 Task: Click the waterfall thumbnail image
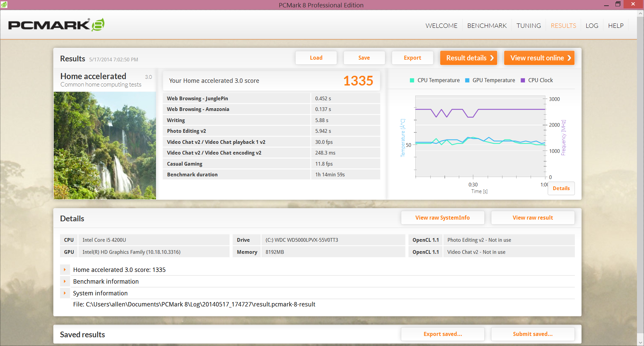tap(105, 146)
